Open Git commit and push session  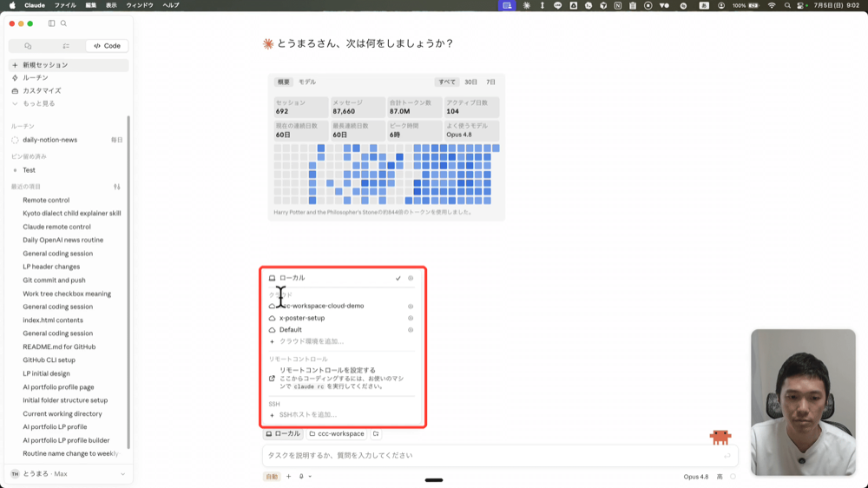tap(54, 280)
